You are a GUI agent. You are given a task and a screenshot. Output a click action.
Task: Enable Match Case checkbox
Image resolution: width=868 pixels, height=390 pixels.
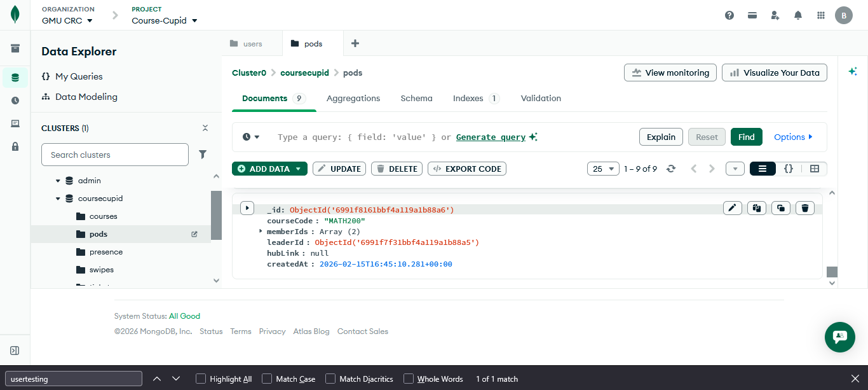pos(267,379)
